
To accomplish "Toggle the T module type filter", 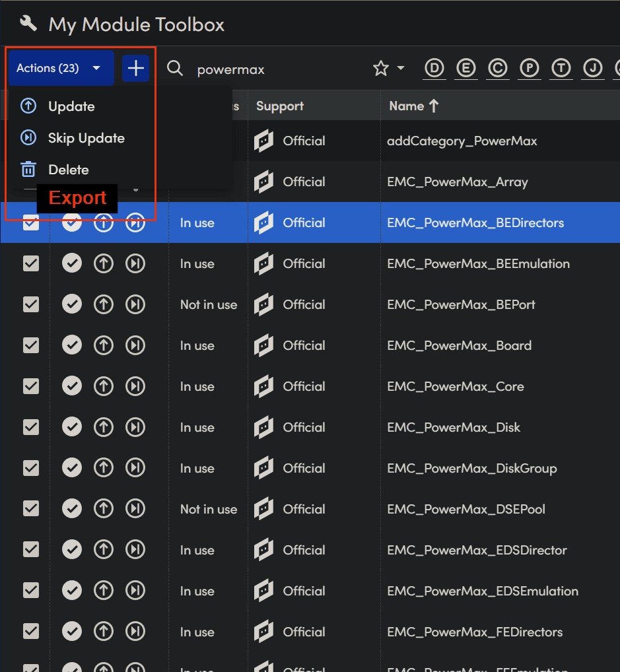I will tap(561, 68).
